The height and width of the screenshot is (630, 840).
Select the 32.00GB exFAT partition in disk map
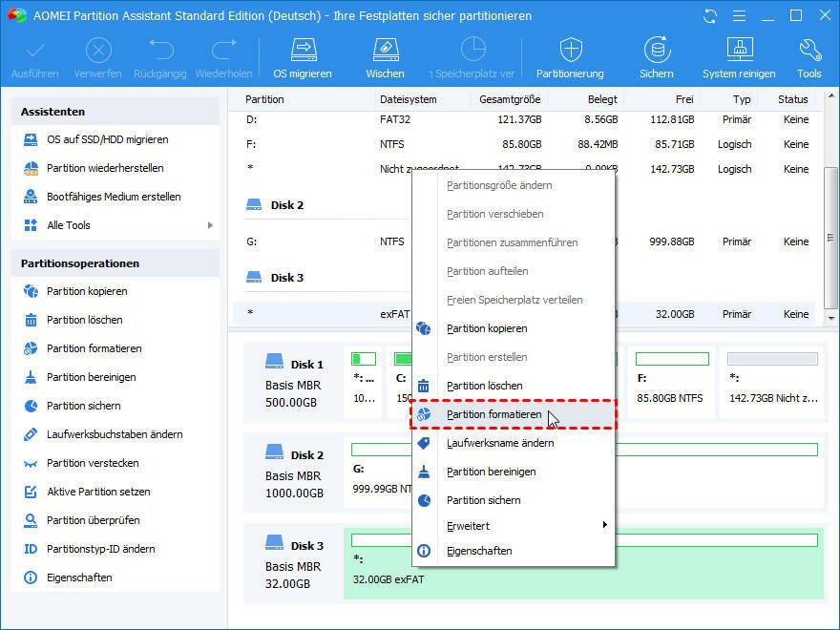click(x=584, y=562)
